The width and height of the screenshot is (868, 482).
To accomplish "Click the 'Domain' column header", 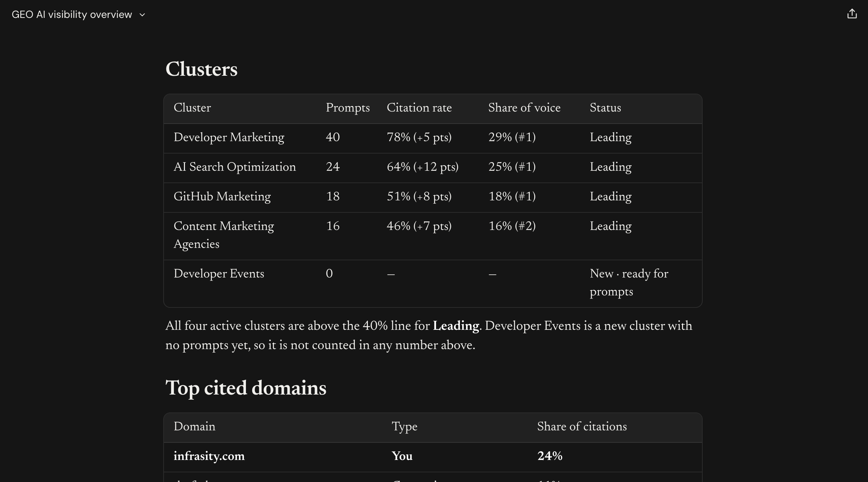I will tap(194, 427).
